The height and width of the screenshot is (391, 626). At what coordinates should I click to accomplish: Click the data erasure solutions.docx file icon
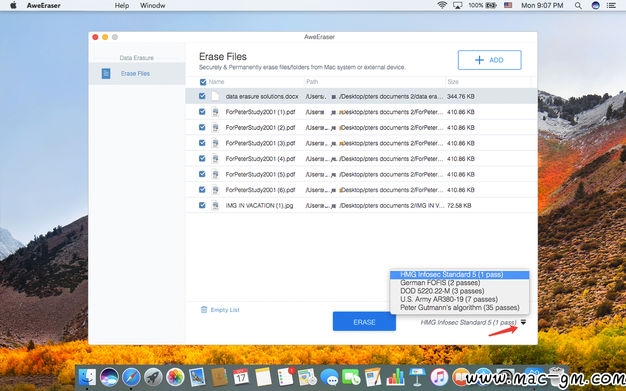tap(215, 96)
